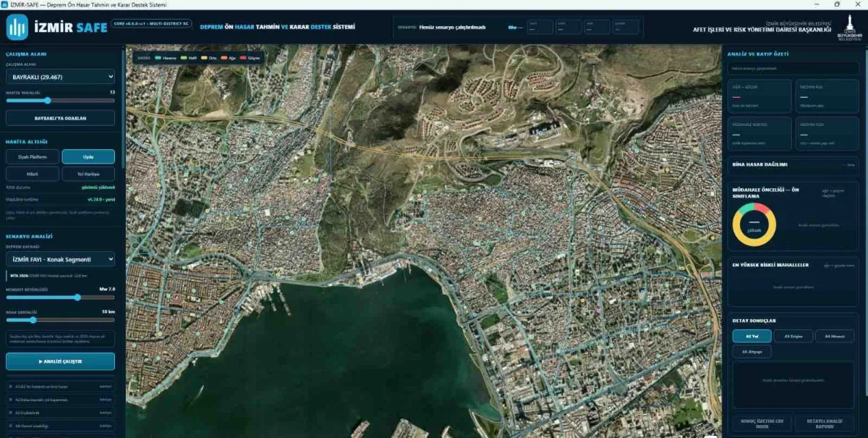This screenshot has height=438, width=868.
Task: Click SONUÇ ÖZETİNİ CSV İNDİR button
Action: coord(761,424)
